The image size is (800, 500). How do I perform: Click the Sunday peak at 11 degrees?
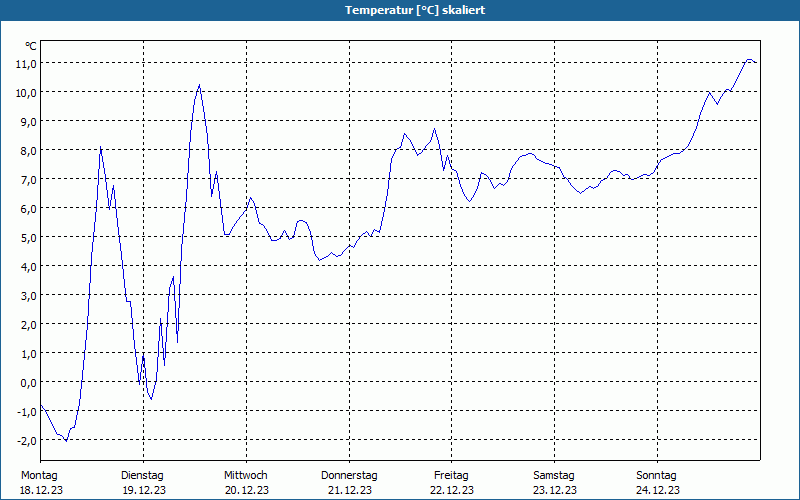click(749, 60)
